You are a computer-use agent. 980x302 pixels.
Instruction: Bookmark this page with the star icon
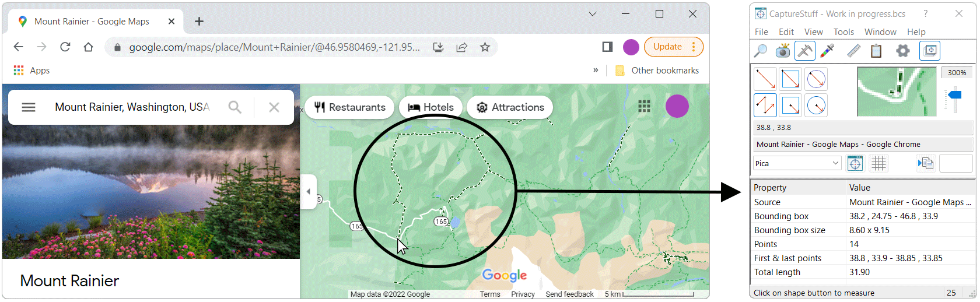point(485,47)
